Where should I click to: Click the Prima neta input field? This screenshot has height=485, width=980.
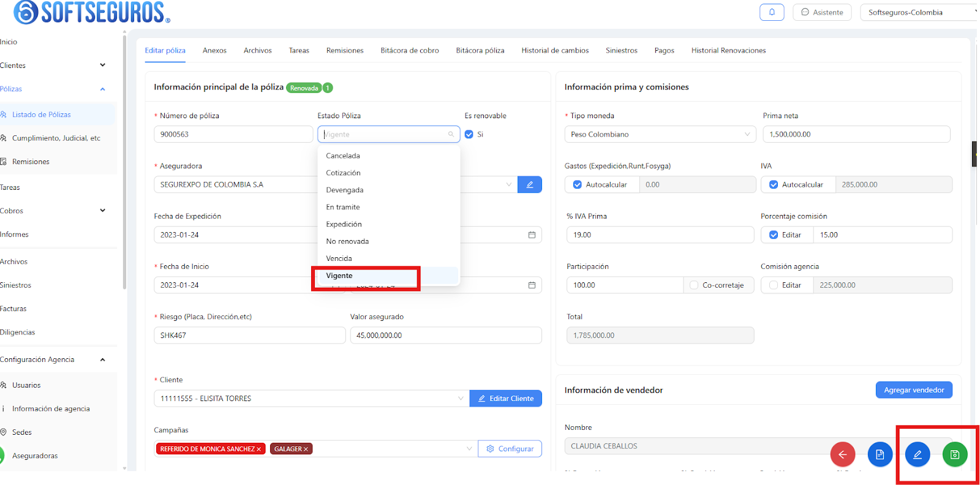click(856, 134)
